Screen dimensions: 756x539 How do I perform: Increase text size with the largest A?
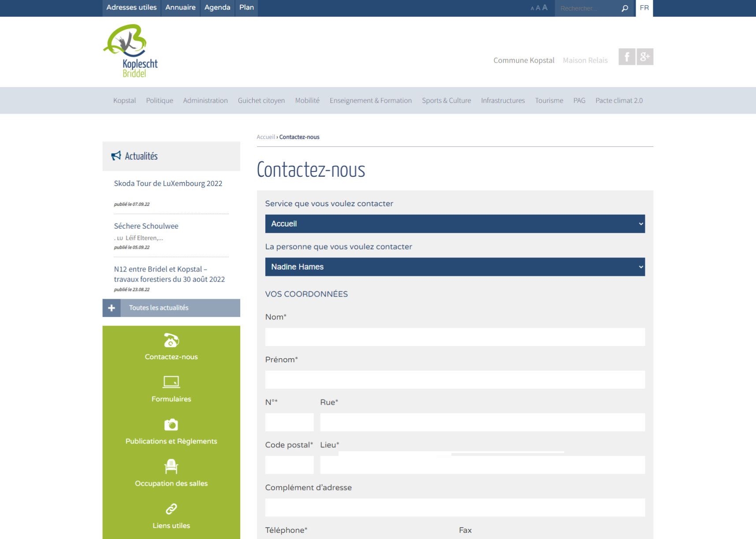click(545, 7)
